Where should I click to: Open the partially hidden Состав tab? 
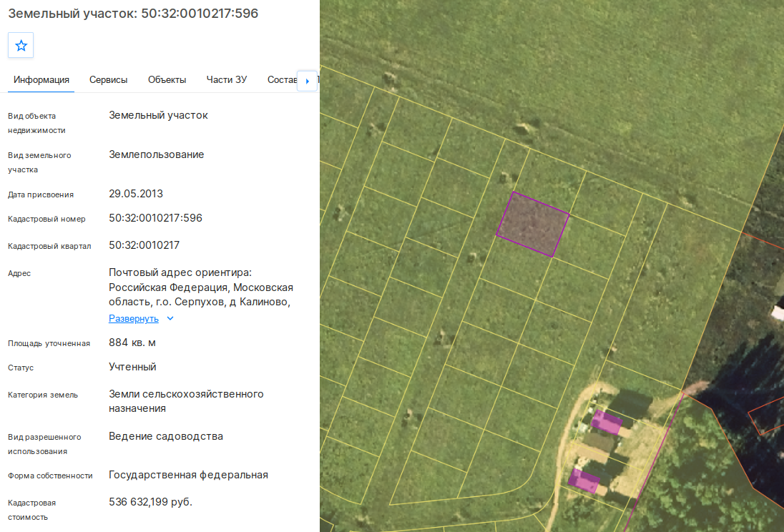pyautogui.click(x=282, y=80)
